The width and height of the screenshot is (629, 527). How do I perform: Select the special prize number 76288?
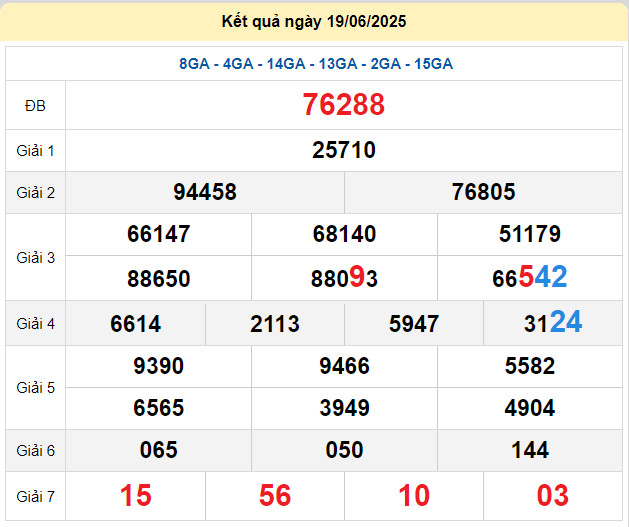point(344,105)
